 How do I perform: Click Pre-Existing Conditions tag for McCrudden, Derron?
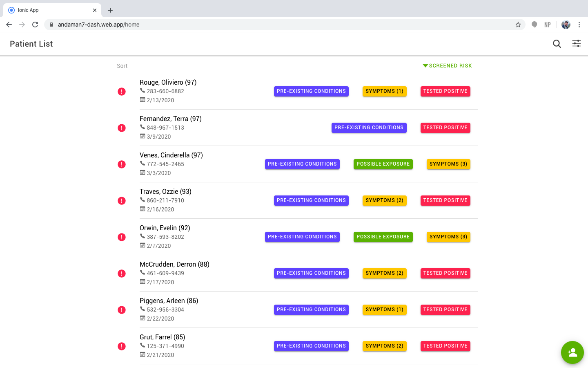pyautogui.click(x=311, y=273)
